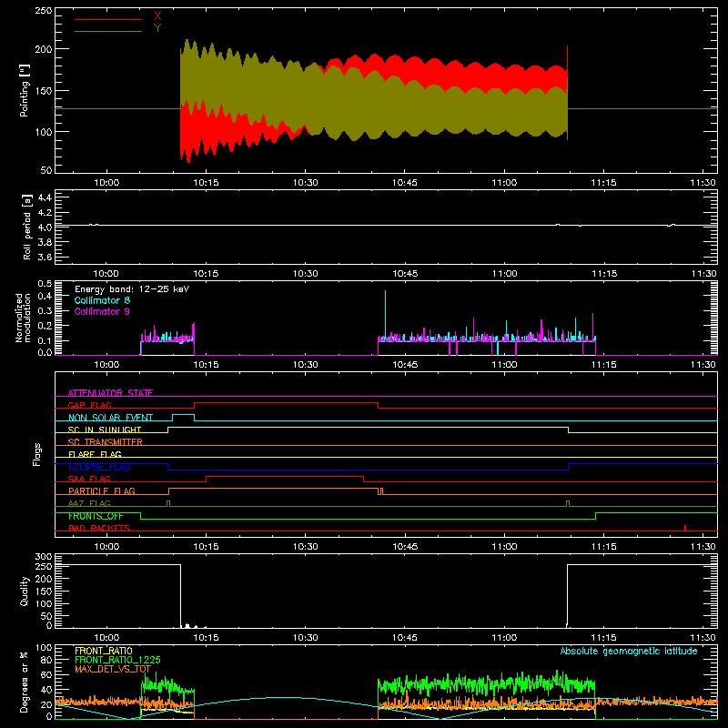This screenshot has width=728, height=728.
Task: Click the red BAD_PACKETS spike near 11:30
Action: pos(685,528)
